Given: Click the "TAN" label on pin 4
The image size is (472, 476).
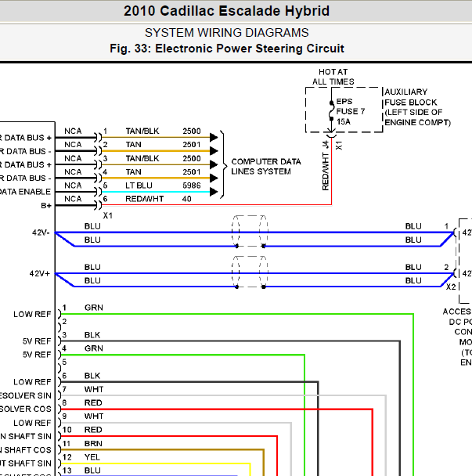Looking at the screenshot, I should (134, 171).
